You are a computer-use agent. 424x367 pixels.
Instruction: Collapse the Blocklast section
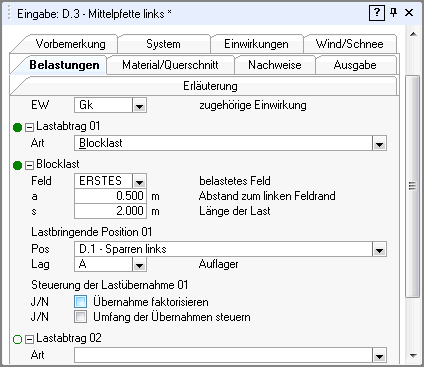pyautogui.click(x=29, y=165)
